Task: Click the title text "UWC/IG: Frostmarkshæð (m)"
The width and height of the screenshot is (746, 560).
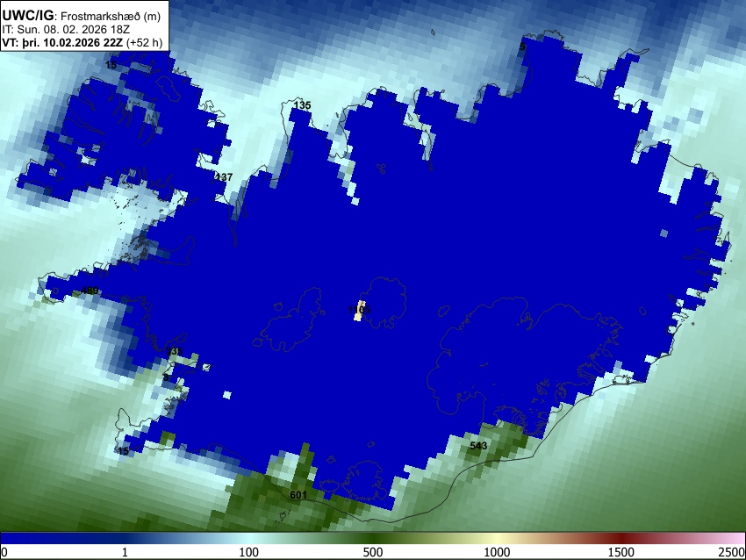Action: [82, 16]
